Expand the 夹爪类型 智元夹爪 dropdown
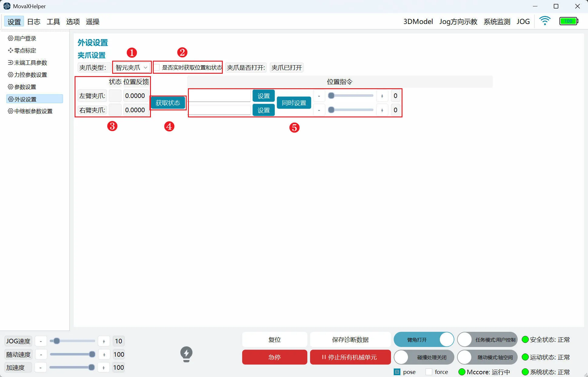The height and width of the screenshot is (377, 588). pyautogui.click(x=132, y=67)
